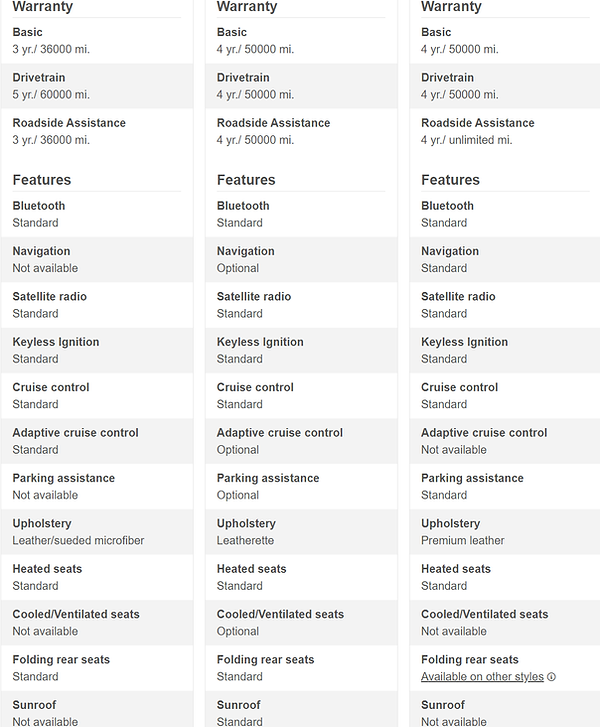Click the Leatherette upholstery value
The width and height of the screenshot is (600, 727).
pyautogui.click(x=245, y=541)
